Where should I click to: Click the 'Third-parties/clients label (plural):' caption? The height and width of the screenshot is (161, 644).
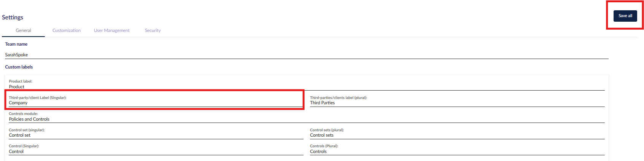339,98
